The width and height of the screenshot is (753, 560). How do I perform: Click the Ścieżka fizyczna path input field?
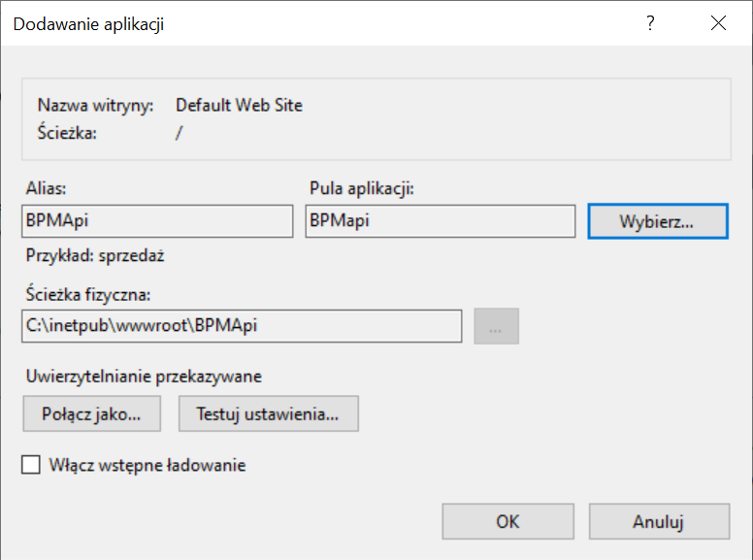click(x=242, y=326)
